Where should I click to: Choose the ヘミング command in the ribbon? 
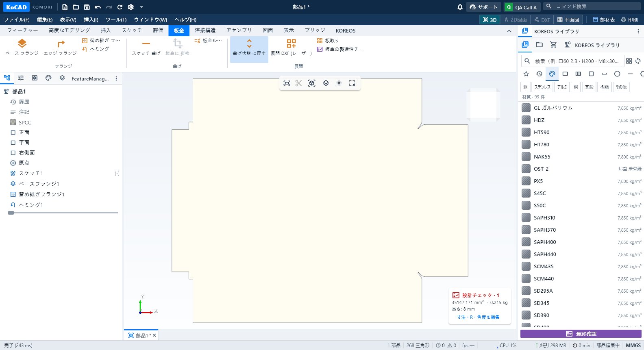pyautogui.click(x=96, y=49)
